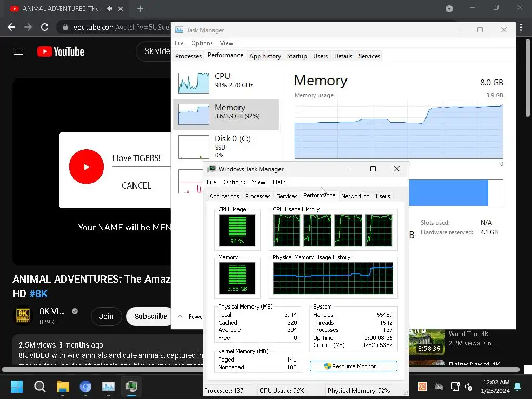Reload the YouTube page
This screenshot has height=399, width=532.
(45, 27)
